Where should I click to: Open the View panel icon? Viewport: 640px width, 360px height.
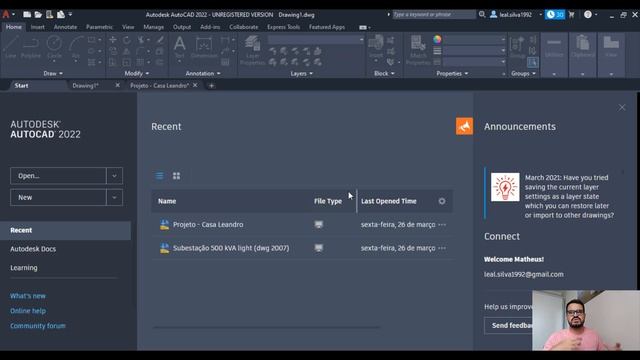click(x=611, y=47)
